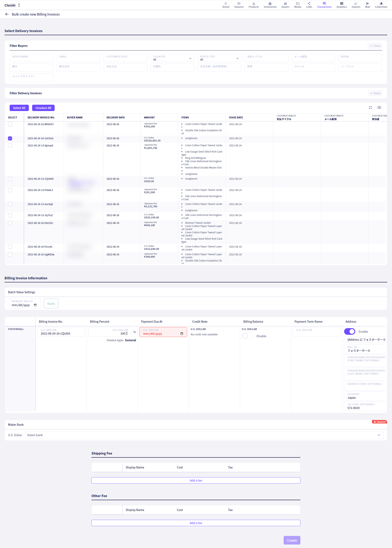Open the Select bank dropdown
392x548 pixels.
pyautogui.click(x=204, y=435)
